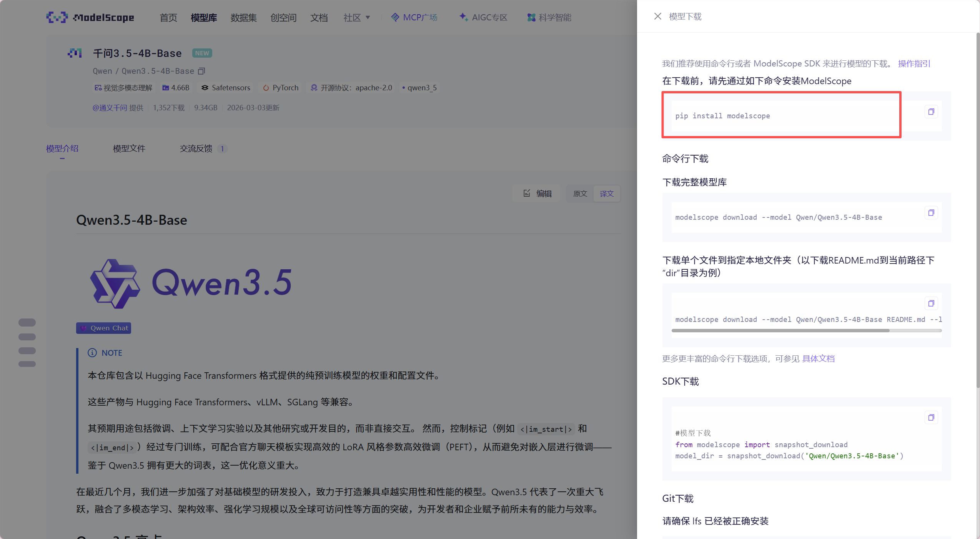Viewport: 980px width, 539px height.
Task: Copy model ID Qwen/Qwen3.5-4B-Base icon
Action: (x=201, y=71)
